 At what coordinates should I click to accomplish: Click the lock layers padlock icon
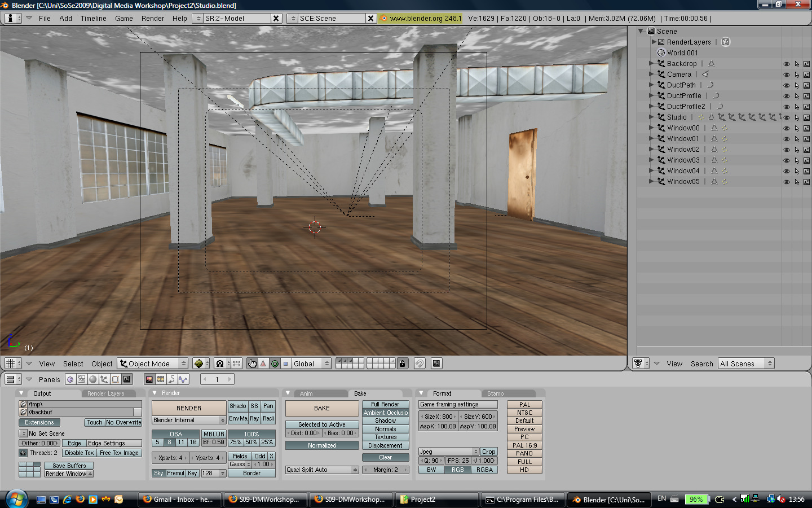402,364
